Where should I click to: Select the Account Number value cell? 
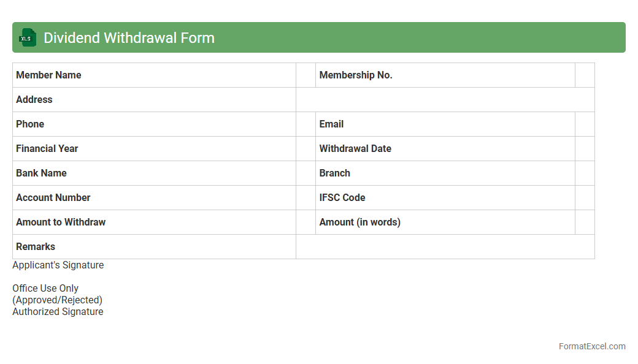click(306, 198)
